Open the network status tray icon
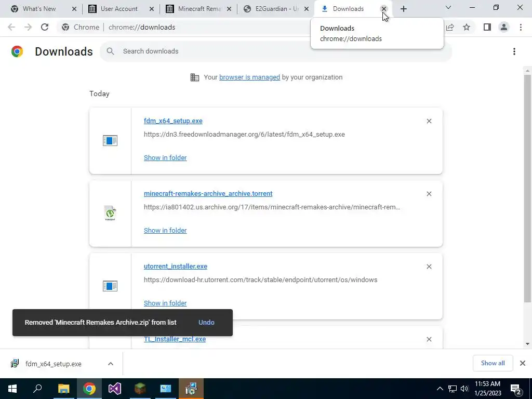This screenshot has width=532, height=399. [x=453, y=389]
